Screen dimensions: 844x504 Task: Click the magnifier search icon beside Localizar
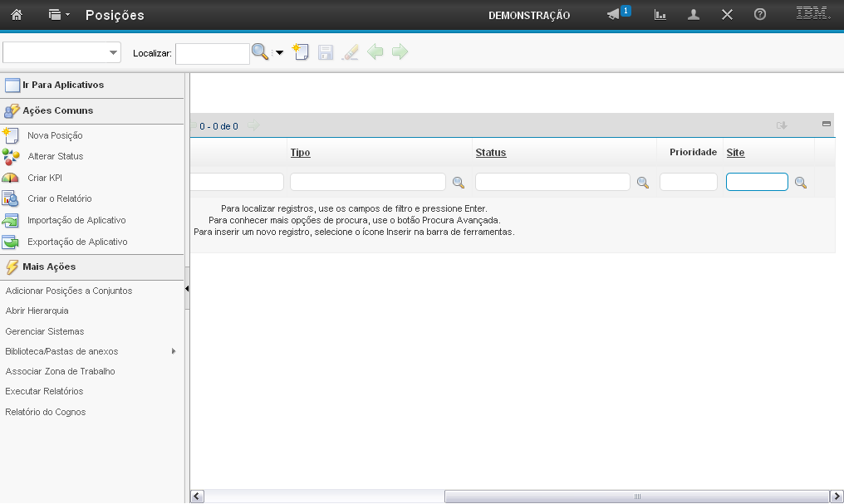pyautogui.click(x=260, y=52)
